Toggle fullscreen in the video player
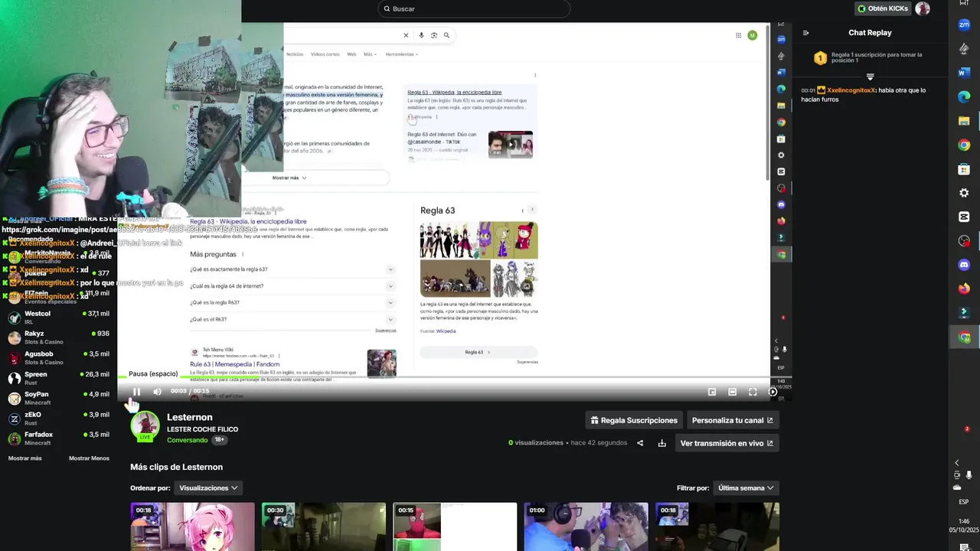The height and width of the screenshot is (551, 980). coord(753,392)
